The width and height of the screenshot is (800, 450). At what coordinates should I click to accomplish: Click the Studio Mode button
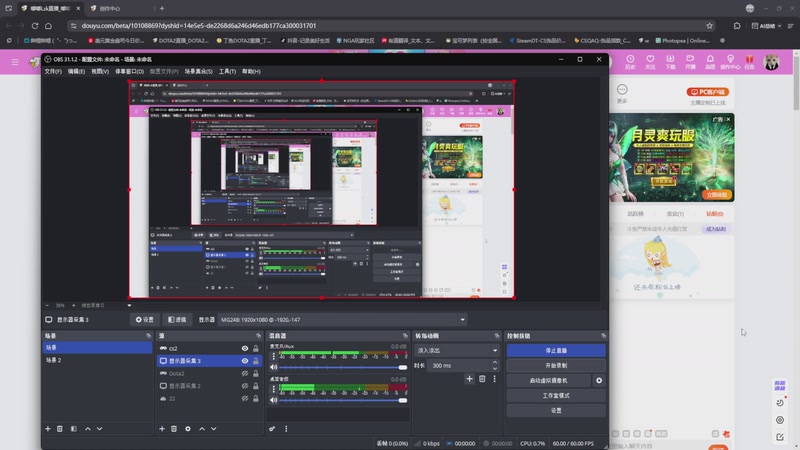click(556, 395)
